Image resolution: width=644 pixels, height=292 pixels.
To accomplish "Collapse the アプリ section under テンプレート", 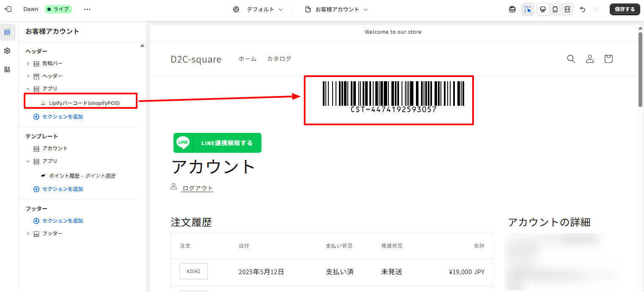I will [x=28, y=161].
